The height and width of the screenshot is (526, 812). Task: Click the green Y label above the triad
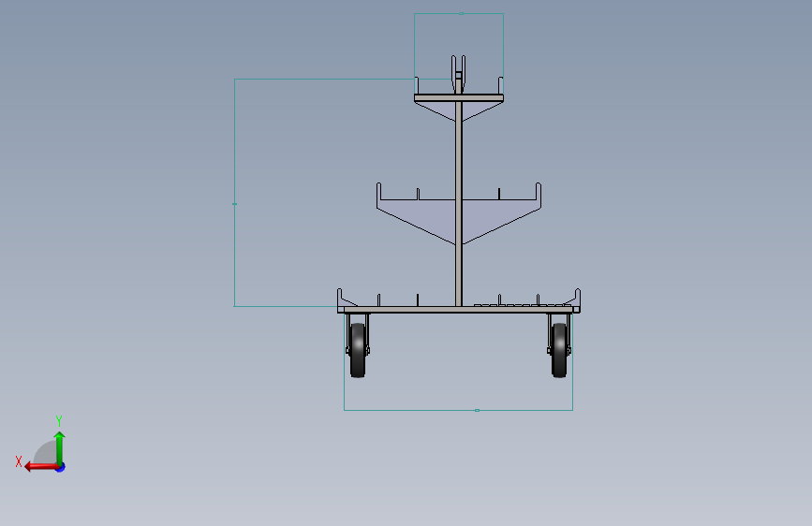[x=59, y=420]
